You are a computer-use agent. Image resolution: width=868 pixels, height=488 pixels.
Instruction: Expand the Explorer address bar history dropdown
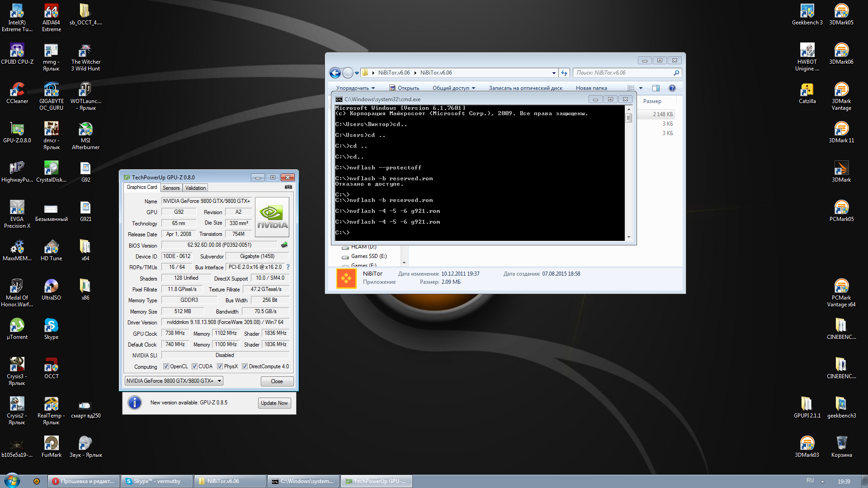pyautogui.click(x=554, y=73)
